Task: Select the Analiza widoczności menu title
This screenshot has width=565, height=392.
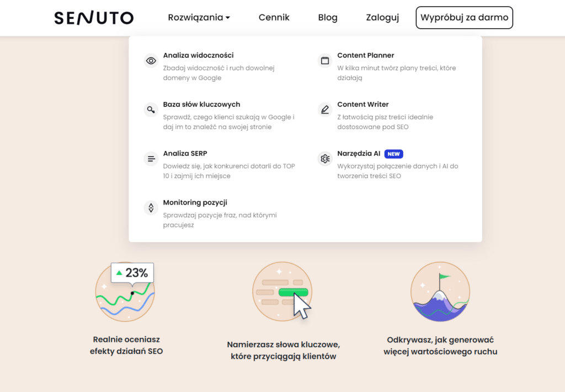Action: click(x=198, y=55)
